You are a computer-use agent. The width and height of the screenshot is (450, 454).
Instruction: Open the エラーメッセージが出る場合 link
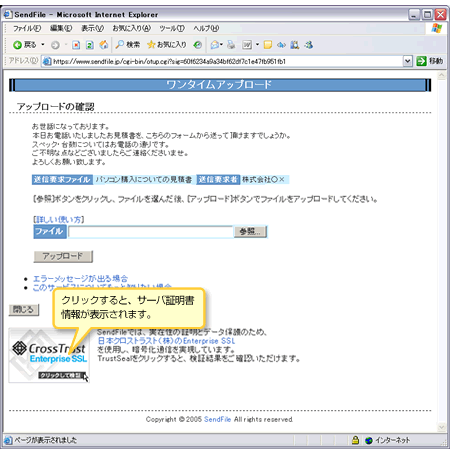(x=80, y=279)
